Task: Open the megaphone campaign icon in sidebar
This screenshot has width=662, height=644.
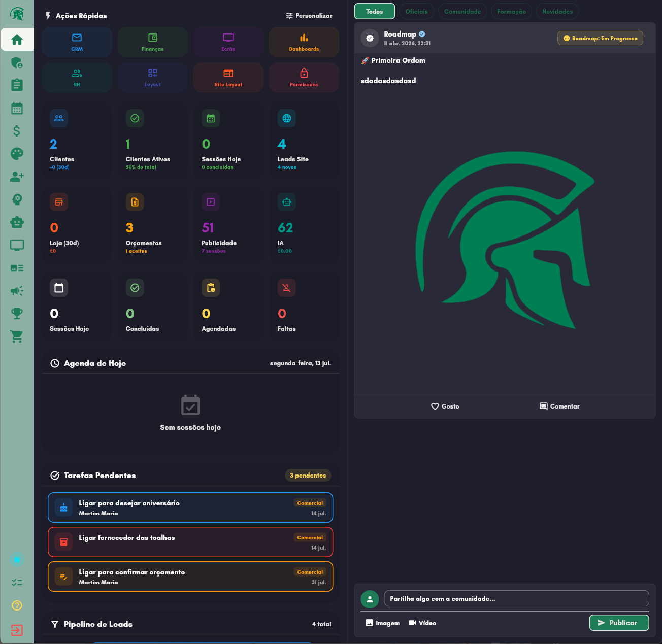Action: 17,291
